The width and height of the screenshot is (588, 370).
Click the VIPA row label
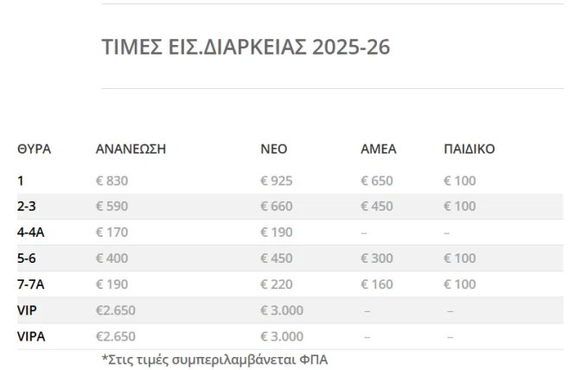coord(31,336)
